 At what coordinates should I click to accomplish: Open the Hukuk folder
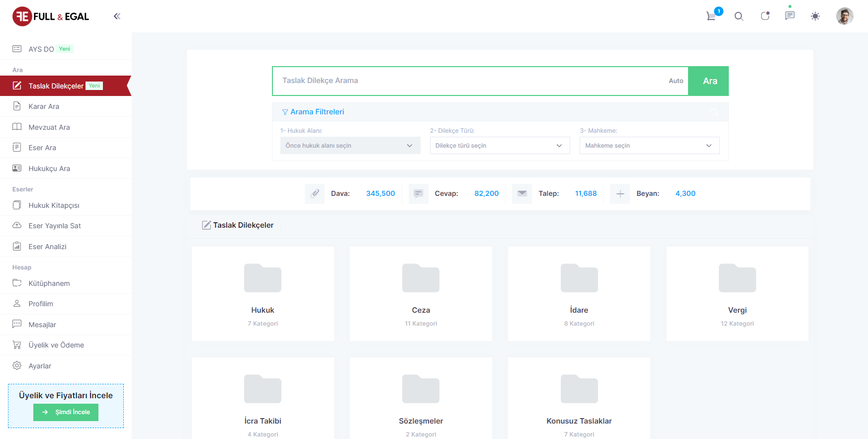(262, 293)
